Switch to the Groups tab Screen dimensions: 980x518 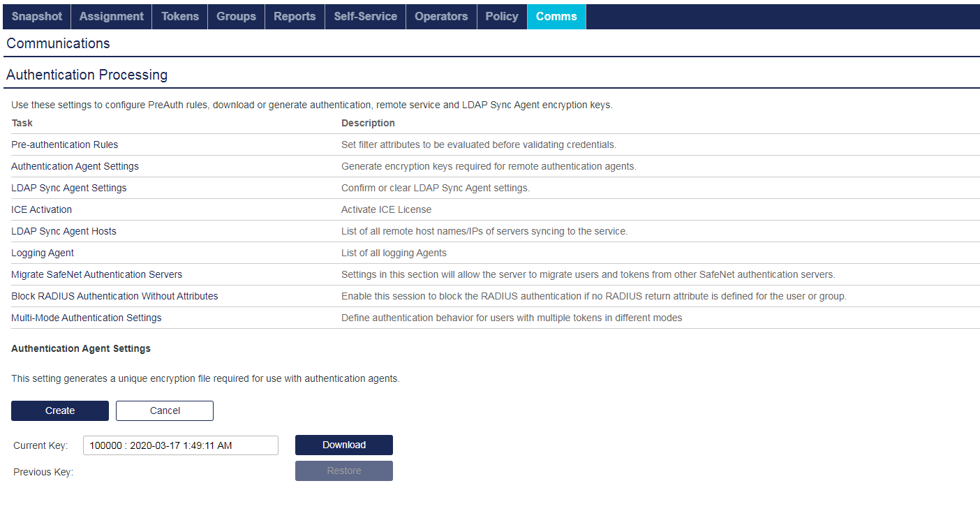coord(236,16)
